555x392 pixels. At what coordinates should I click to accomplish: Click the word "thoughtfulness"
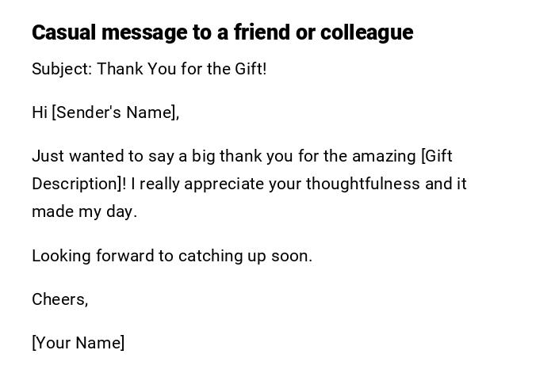tap(363, 184)
